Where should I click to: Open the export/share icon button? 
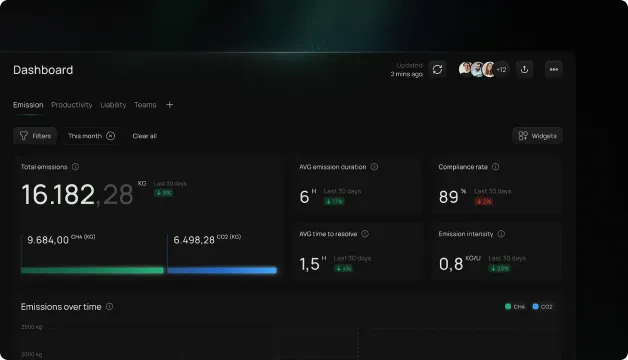pos(524,69)
